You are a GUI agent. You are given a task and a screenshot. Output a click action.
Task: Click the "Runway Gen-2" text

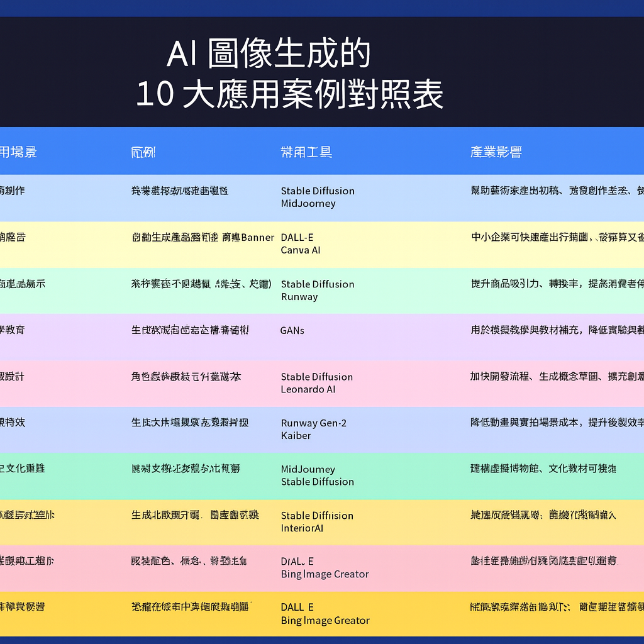point(313,423)
